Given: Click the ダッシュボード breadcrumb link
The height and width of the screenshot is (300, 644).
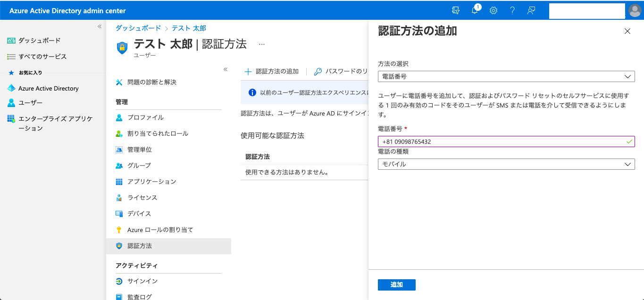Looking at the screenshot, I should [138, 28].
